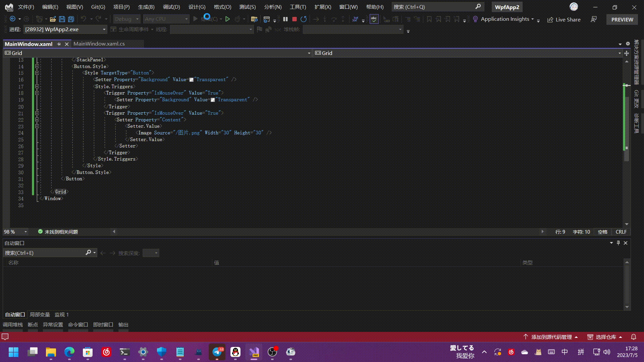Collapse the Style.Triggers block at line 17

point(37,86)
